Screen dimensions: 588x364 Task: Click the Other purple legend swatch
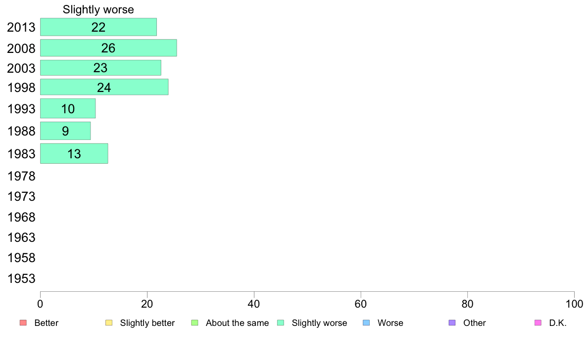(452, 323)
